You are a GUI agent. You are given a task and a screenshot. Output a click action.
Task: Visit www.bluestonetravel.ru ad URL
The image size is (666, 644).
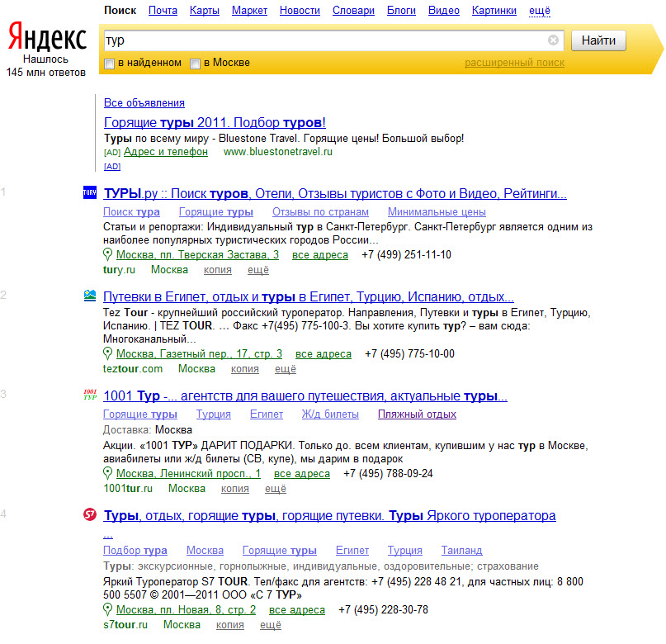[x=278, y=152]
